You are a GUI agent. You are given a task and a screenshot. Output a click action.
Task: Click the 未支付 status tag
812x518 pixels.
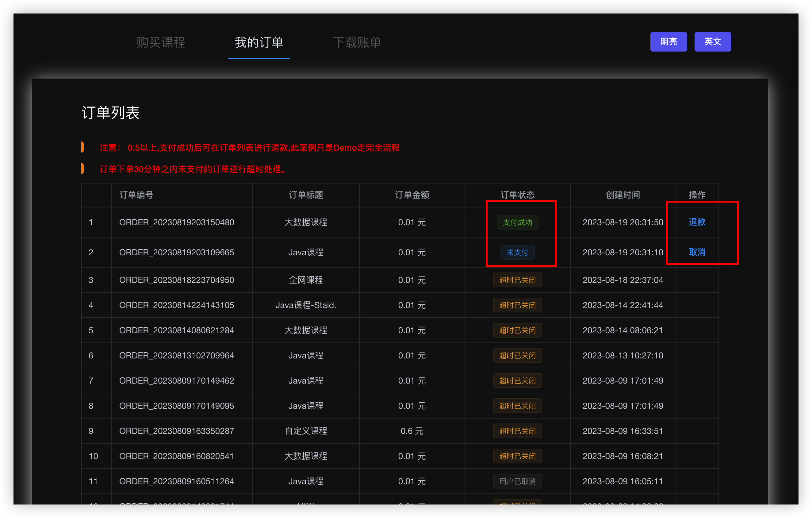click(x=517, y=253)
